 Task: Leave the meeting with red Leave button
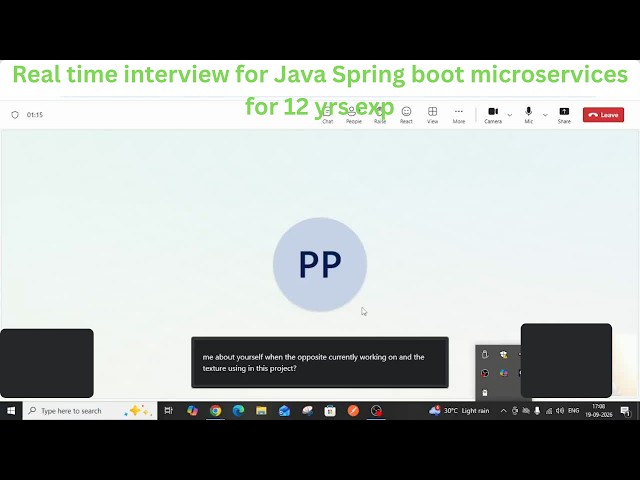click(603, 115)
